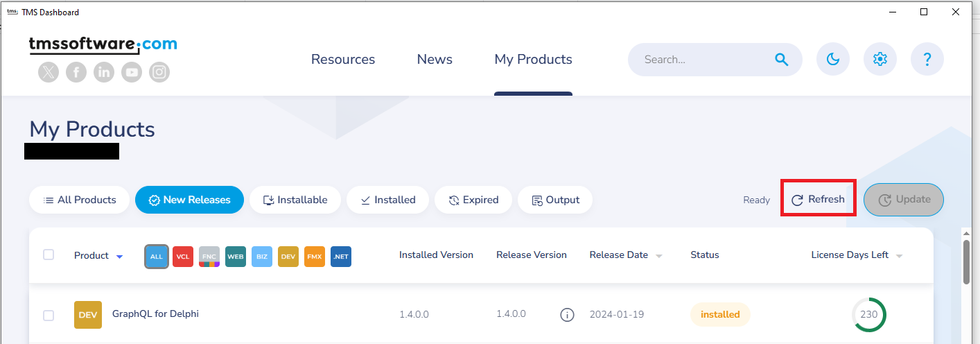This screenshot has width=980, height=344.
Task: Sort by License Days Left arrow
Action: click(x=899, y=257)
